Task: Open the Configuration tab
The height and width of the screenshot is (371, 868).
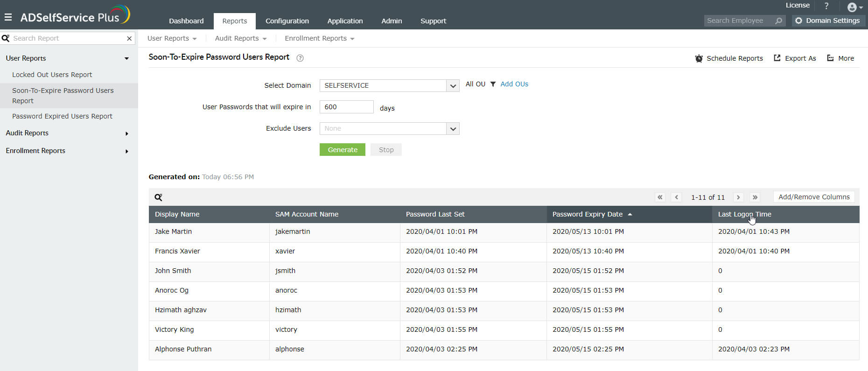Action: 287,21
